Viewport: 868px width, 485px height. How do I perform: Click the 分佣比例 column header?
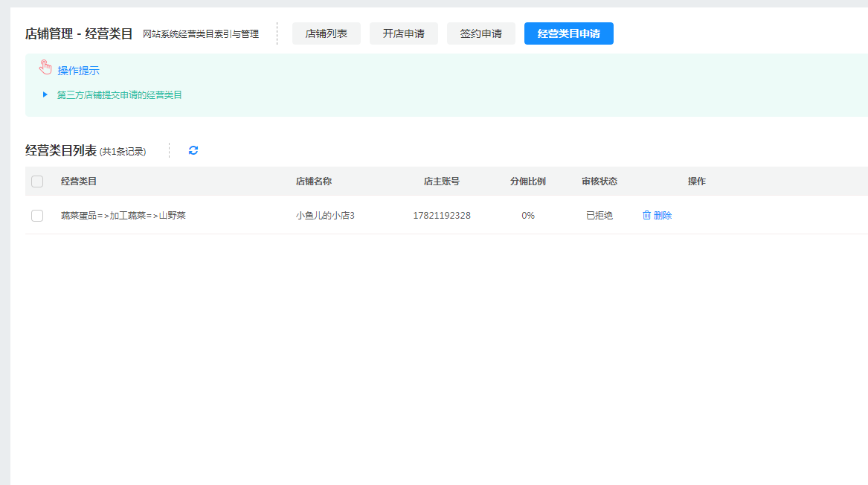[528, 182]
